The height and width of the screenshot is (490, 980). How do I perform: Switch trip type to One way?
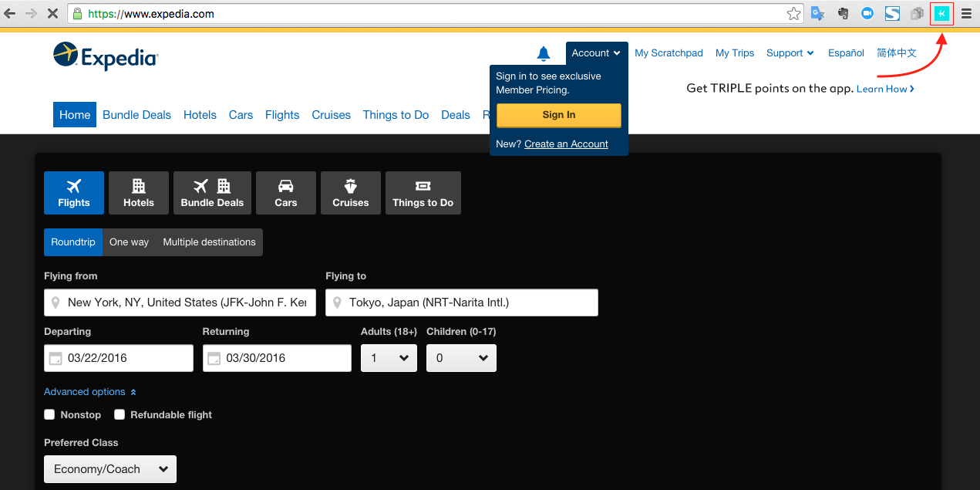click(x=129, y=242)
